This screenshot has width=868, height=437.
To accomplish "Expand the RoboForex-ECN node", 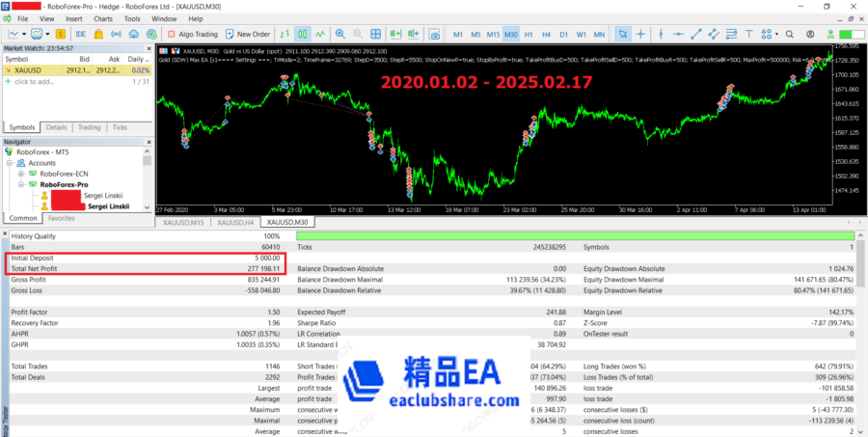I will pyautogui.click(x=21, y=174).
